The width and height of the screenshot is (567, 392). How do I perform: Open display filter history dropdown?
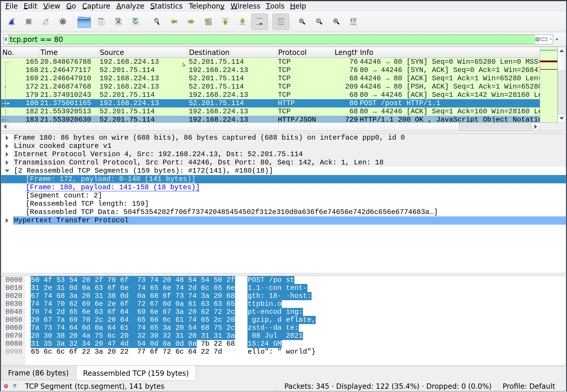pos(551,39)
